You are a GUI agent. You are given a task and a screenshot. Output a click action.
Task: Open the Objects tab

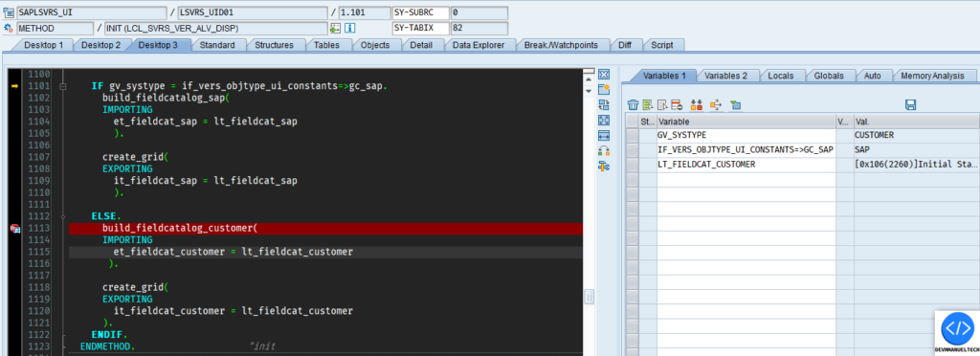(x=375, y=45)
